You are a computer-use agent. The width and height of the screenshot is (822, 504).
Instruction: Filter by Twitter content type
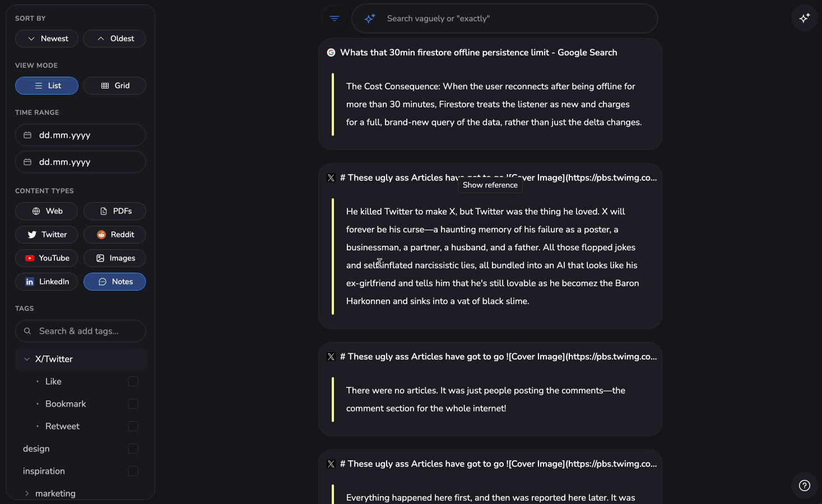click(x=47, y=235)
